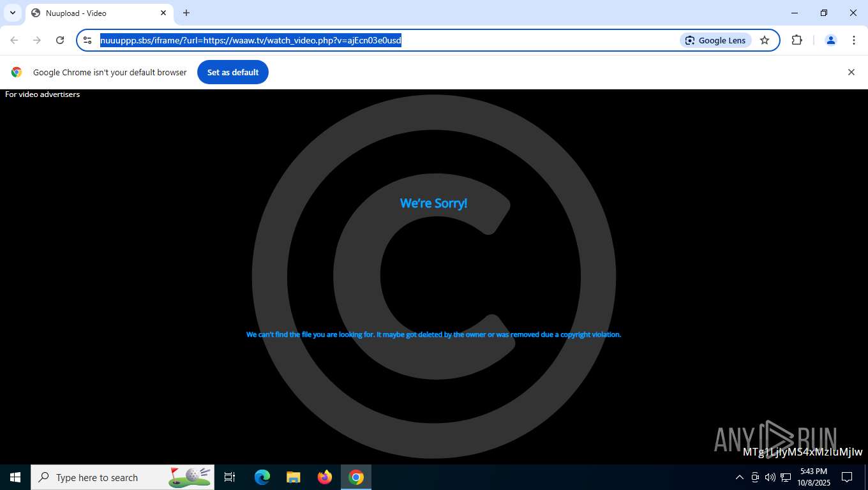Open network status tray icon
868x490 pixels.
point(786,477)
